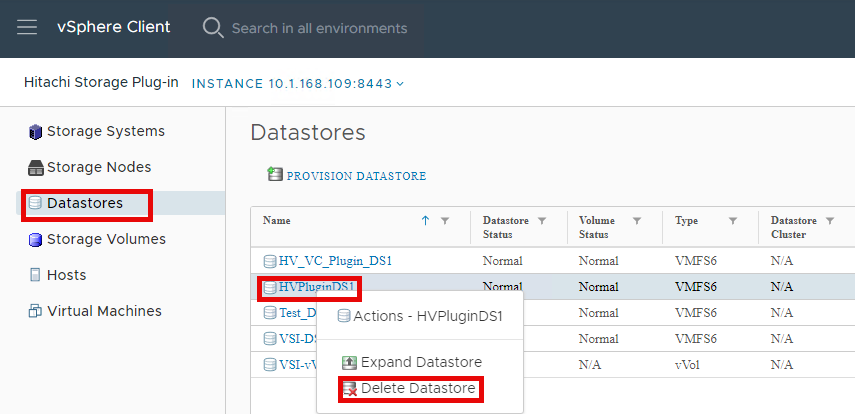
Task: Open the hamburger navigation menu
Action: (x=27, y=27)
